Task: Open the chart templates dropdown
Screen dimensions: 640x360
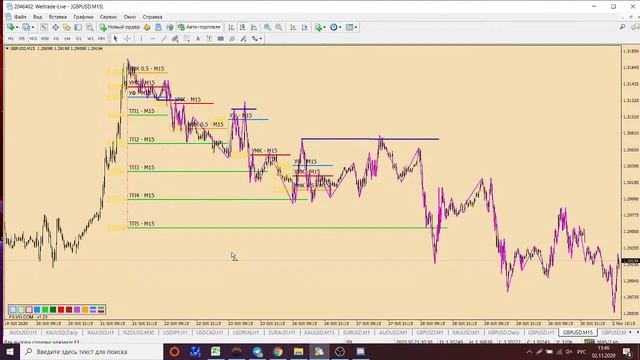Action: point(351,27)
